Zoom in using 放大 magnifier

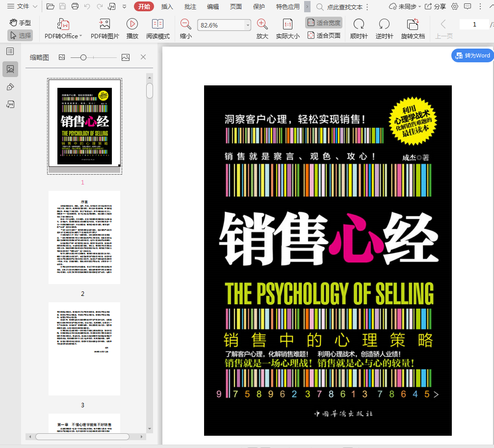coord(262,24)
